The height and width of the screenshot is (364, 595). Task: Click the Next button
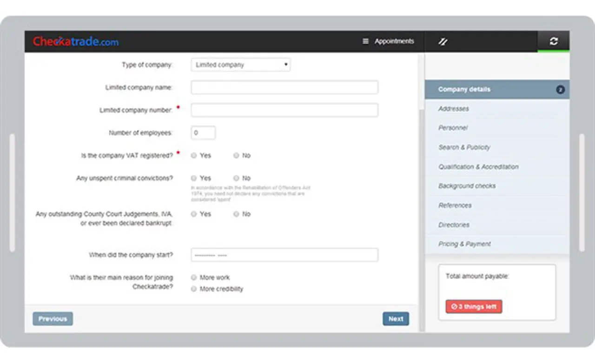click(x=396, y=319)
